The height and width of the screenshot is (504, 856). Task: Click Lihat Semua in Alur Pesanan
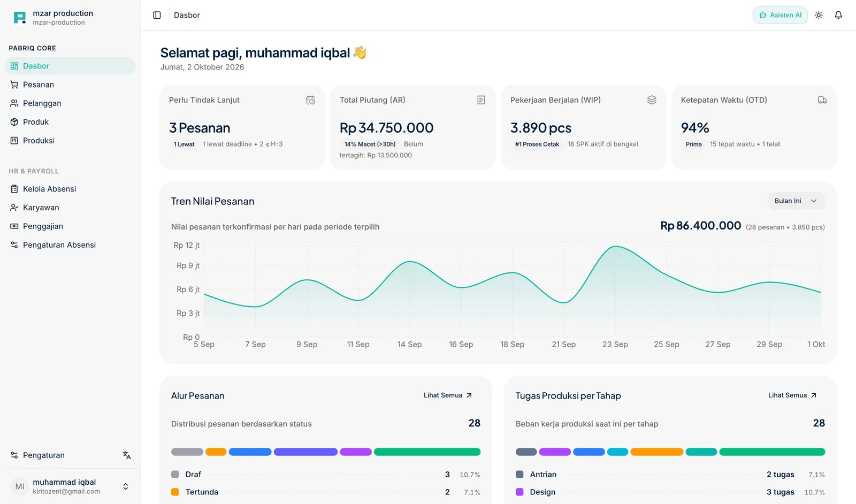448,395
